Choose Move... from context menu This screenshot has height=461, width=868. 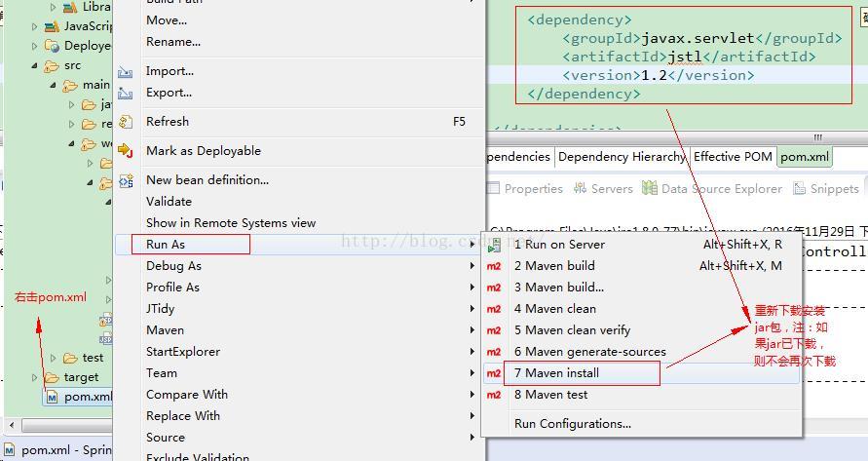point(167,20)
